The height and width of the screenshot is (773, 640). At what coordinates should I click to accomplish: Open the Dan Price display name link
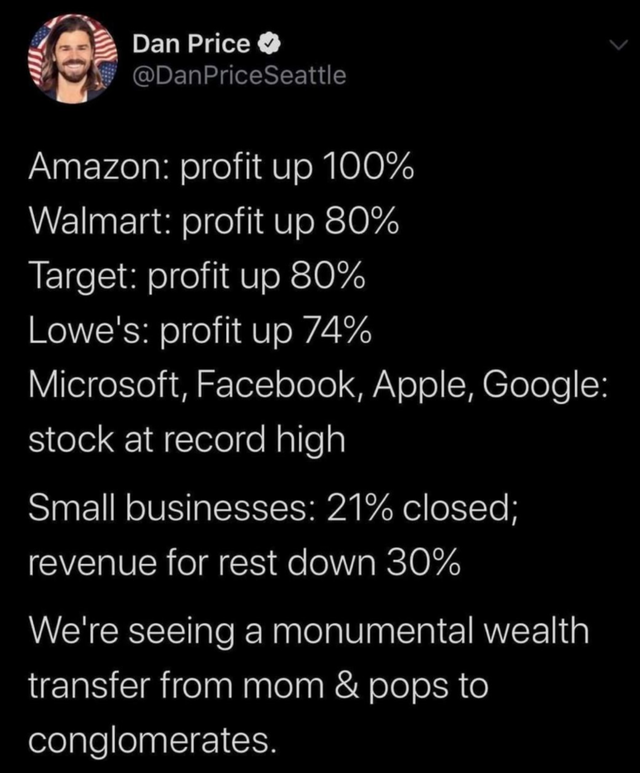(192, 44)
